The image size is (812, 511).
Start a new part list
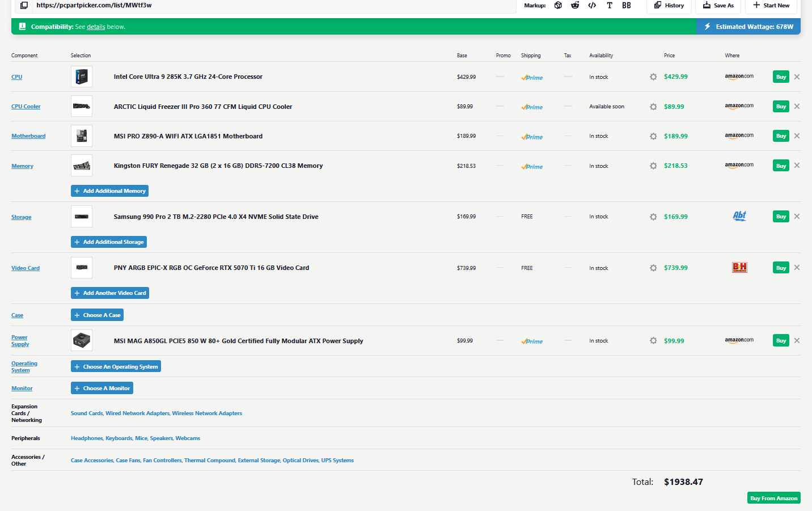click(771, 6)
